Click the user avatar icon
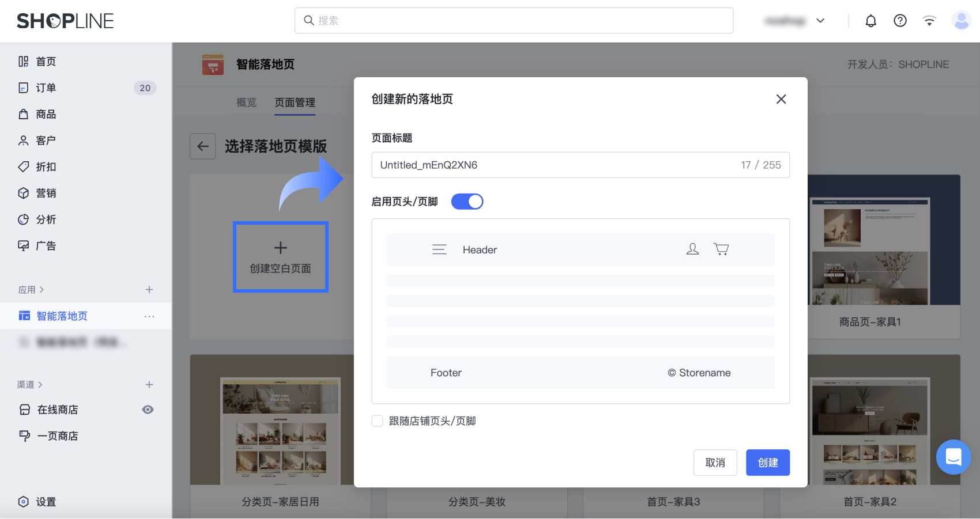The image size is (980, 519). pyautogui.click(x=961, y=21)
